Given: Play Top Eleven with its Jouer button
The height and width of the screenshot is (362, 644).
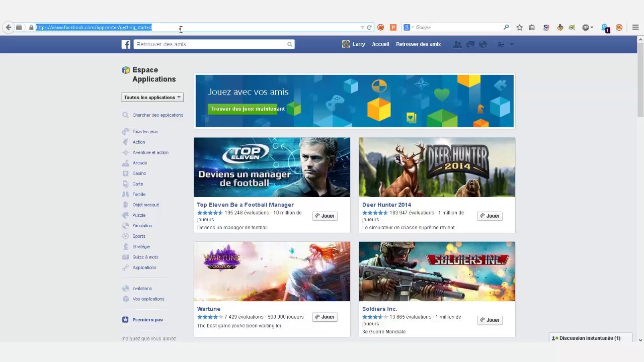Looking at the screenshot, I should click(325, 216).
